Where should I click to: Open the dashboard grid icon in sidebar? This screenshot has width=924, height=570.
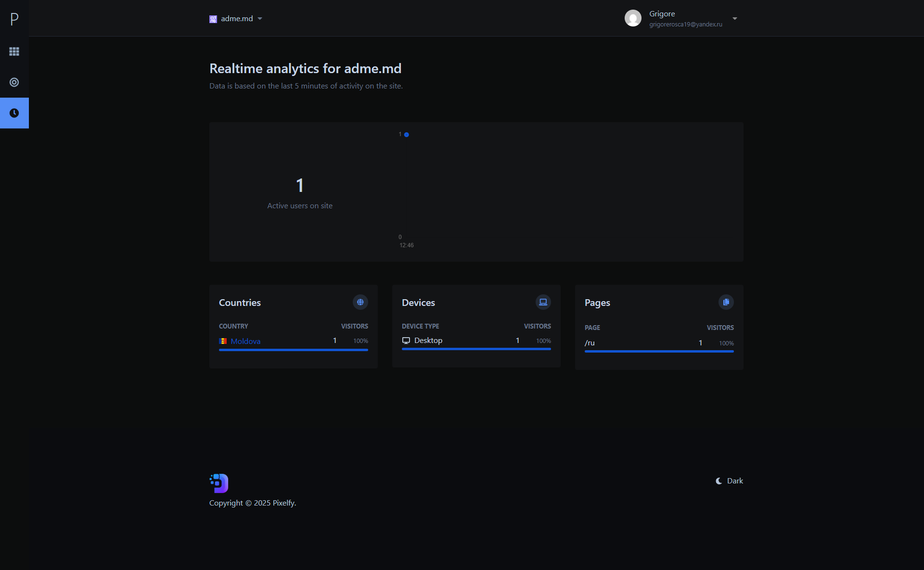tap(14, 51)
